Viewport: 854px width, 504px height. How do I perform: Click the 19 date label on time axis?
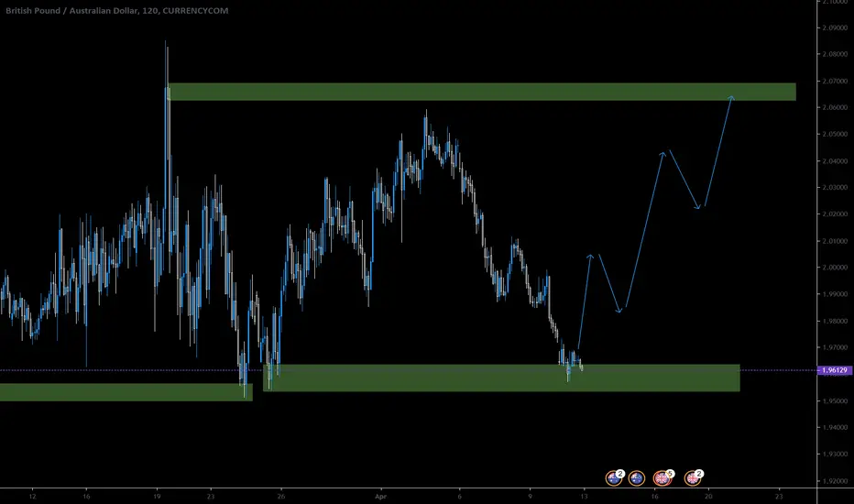157,497
